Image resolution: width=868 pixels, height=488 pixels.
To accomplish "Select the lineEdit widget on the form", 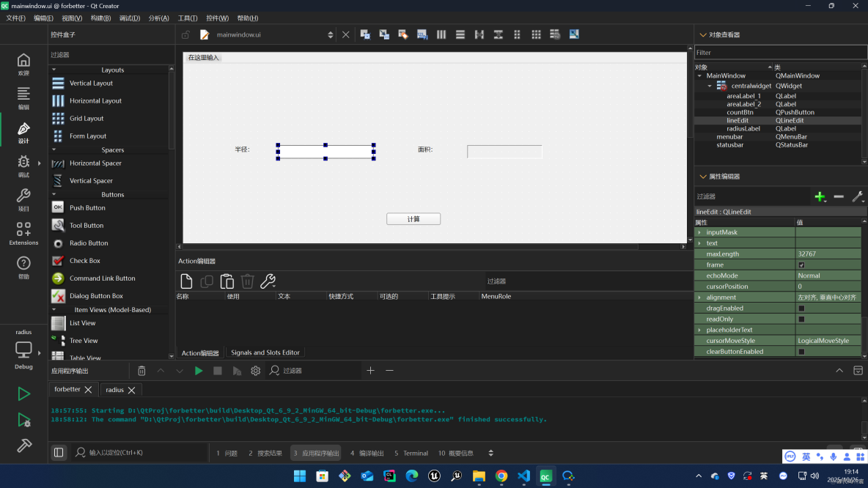I will click(325, 152).
